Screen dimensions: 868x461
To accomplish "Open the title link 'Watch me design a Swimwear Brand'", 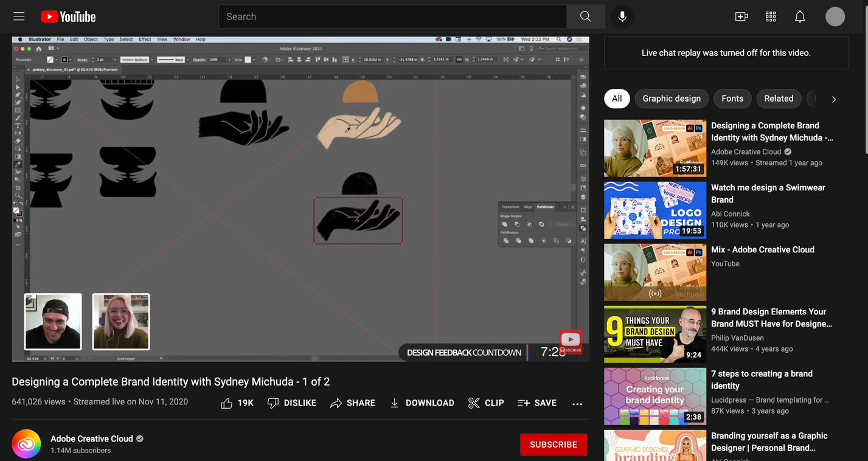I will coord(768,193).
